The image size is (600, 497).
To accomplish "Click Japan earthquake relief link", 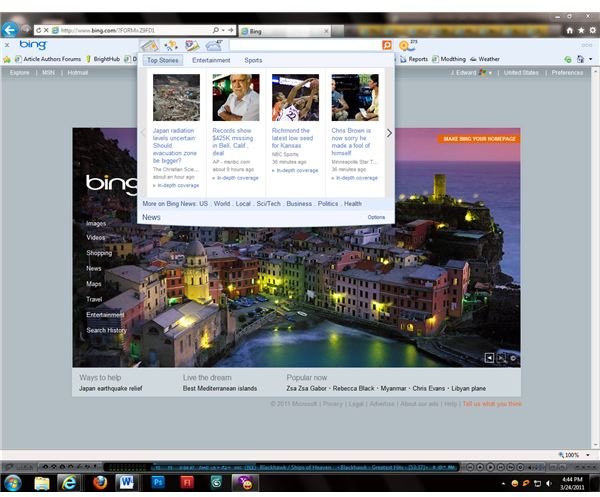I will [111, 389].
